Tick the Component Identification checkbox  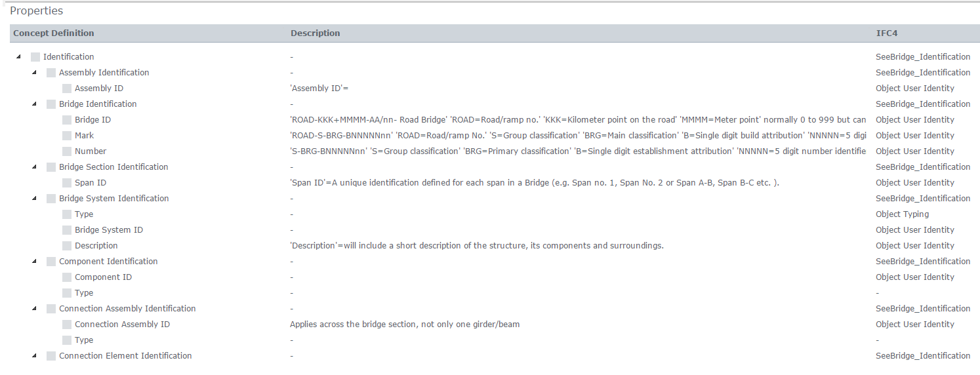(51, 262)
